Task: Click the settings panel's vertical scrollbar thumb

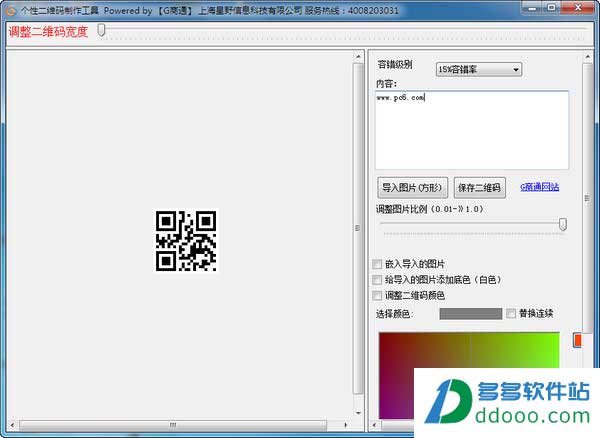Action: pos(588,197)
